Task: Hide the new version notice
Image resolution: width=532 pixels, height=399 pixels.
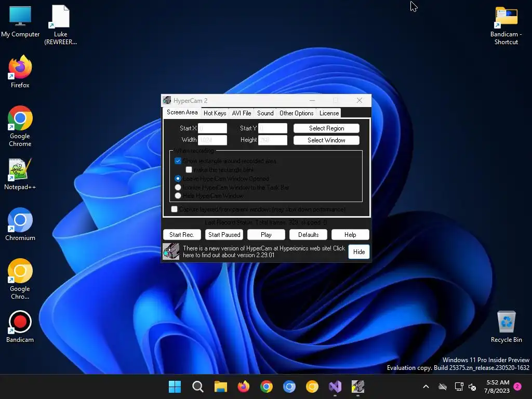Action: (x=359, y=252)
